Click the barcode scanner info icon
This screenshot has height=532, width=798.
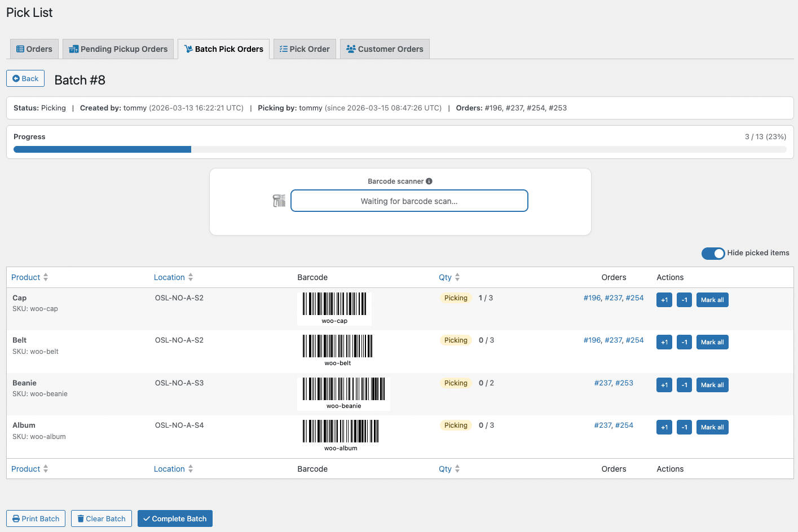(429, 181)
